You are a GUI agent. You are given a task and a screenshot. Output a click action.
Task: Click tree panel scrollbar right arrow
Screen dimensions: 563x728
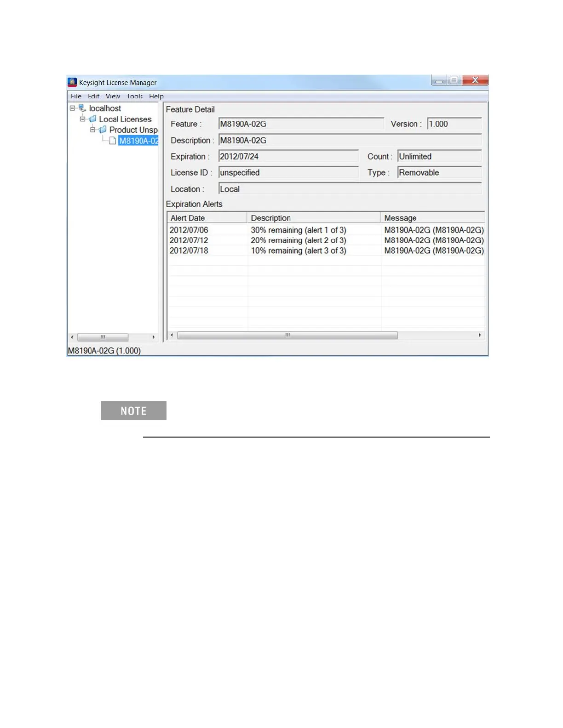point(154,337)
